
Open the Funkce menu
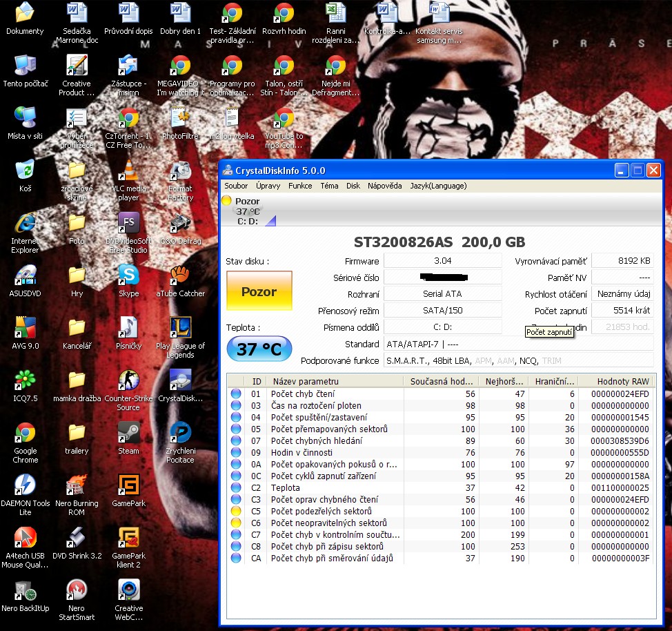click(300, 186)
